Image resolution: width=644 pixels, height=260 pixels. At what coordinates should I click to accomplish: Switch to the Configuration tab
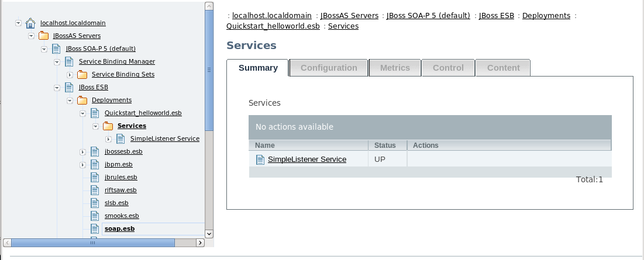[329, 68]
